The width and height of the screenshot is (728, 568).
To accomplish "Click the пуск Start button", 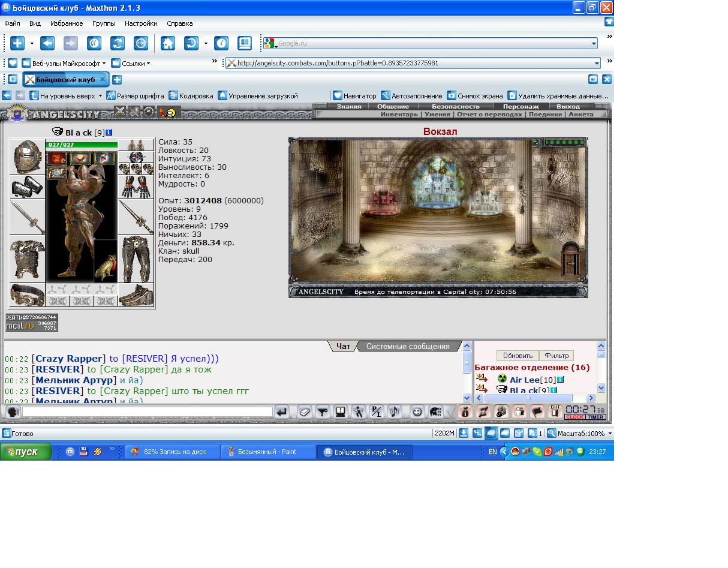I will tap(26, 452).
